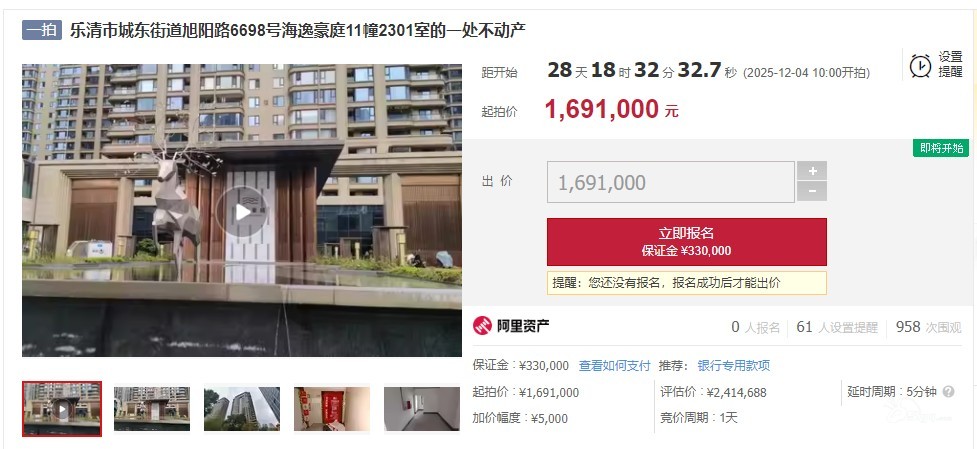Click the 阿里资产 logo icon

click(x=482, y=325)
